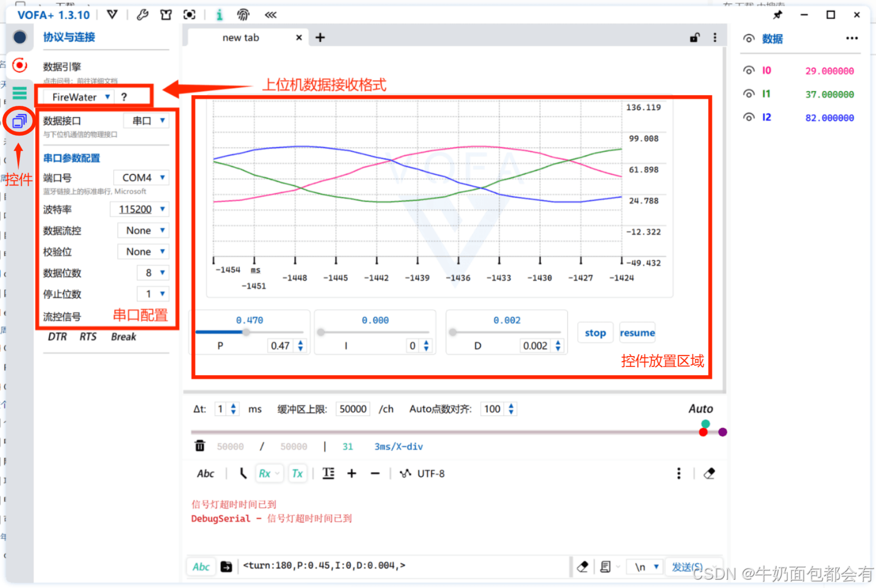The image size is (876, 588).
Task: Click the eraser icon in receive toolbar
Action: [709, 473]
